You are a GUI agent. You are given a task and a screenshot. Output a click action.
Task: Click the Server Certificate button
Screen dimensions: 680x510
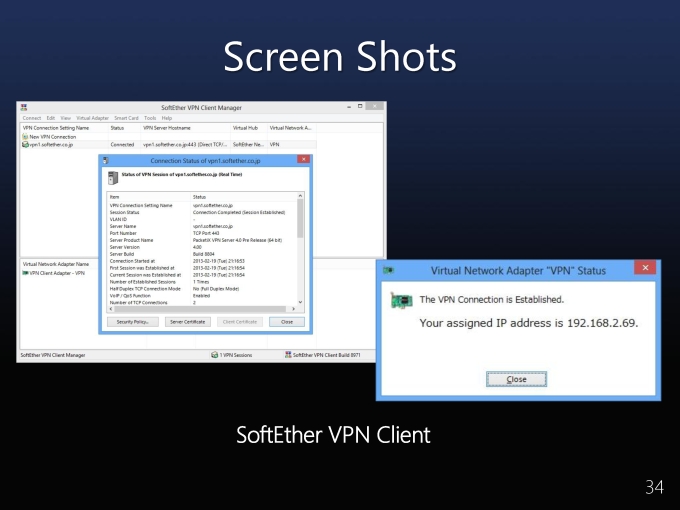(187, 322)
